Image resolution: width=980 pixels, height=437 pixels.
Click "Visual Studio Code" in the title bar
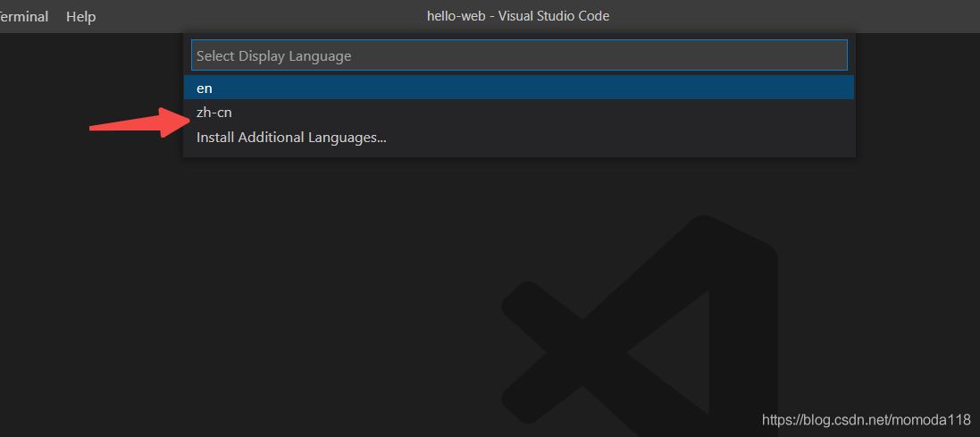click(557, 16)
